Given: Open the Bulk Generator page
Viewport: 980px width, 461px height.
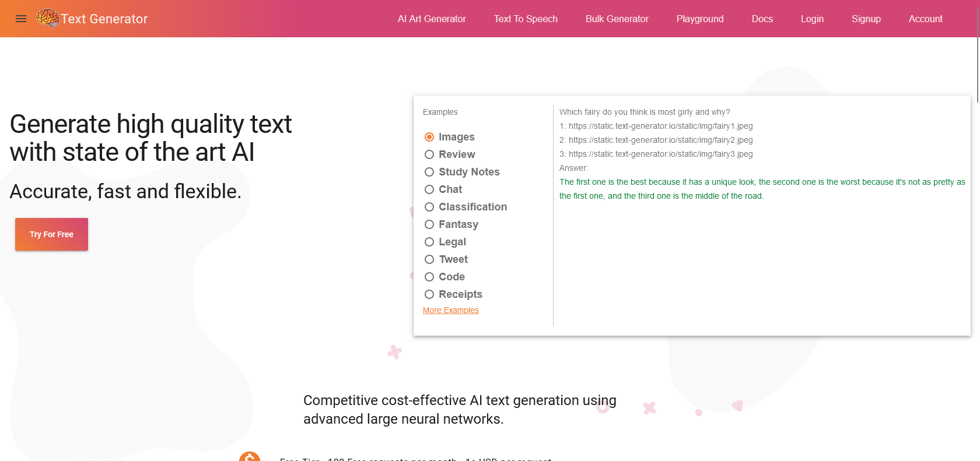Looking at the screenshot, I should pyautogui.click(x=617, y=18).
